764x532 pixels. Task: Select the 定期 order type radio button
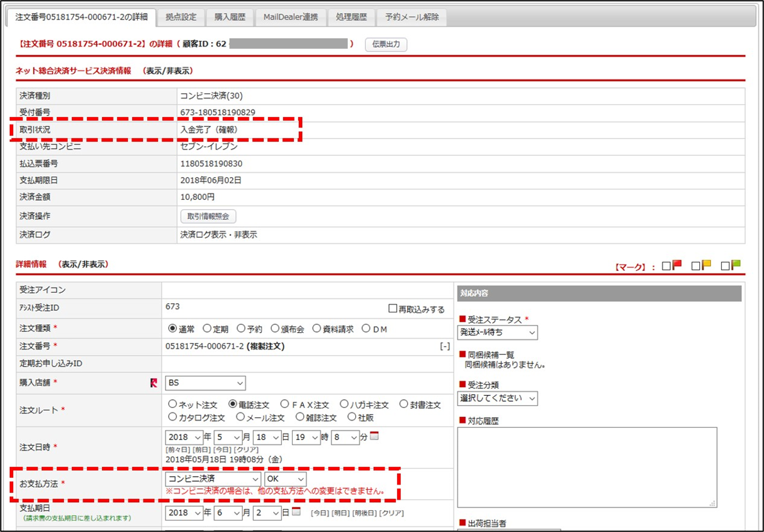pyautogui.click(x=207, y=329)
